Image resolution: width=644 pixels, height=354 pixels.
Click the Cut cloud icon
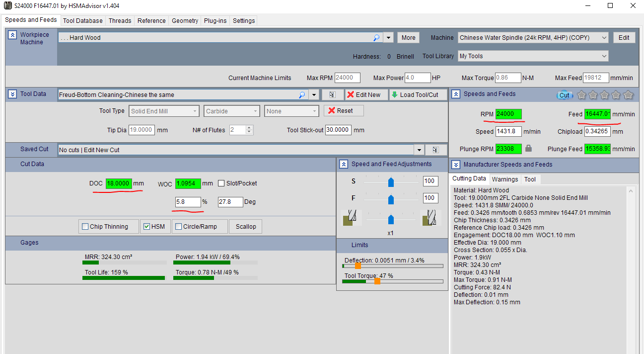pos(564,95)
